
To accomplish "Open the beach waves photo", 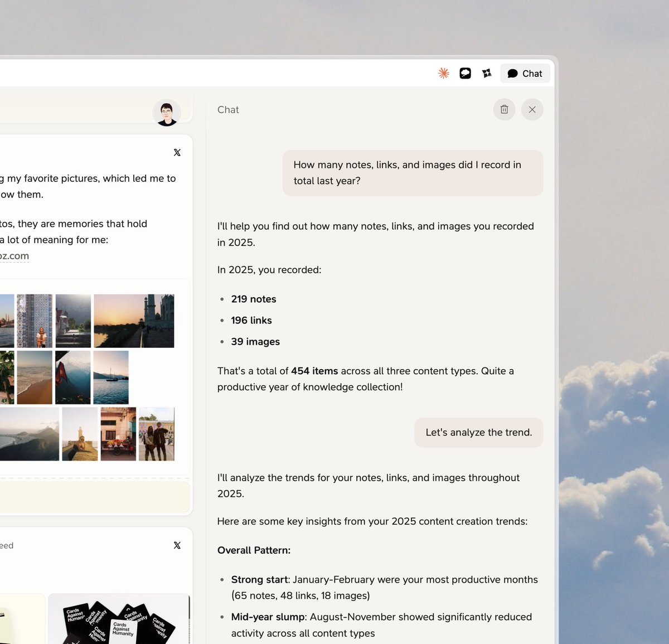I will (35, 377).
